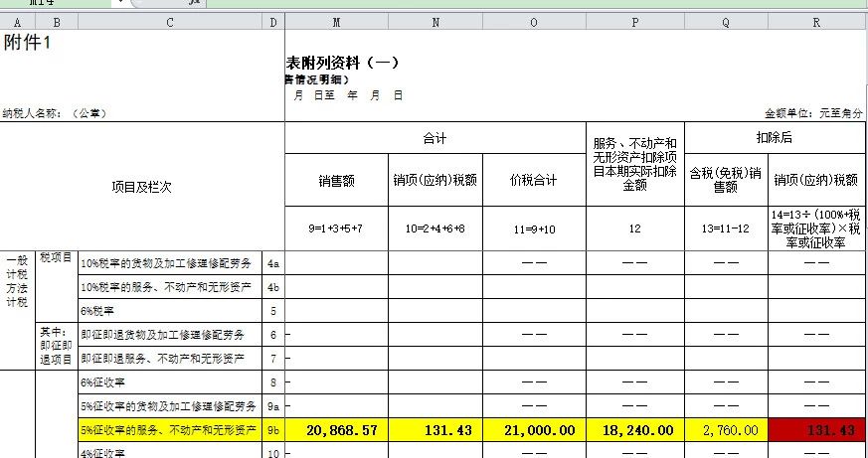Click the fx insert function icon
868x458 pixels.
pyautogui.click(x=193, y=4)
